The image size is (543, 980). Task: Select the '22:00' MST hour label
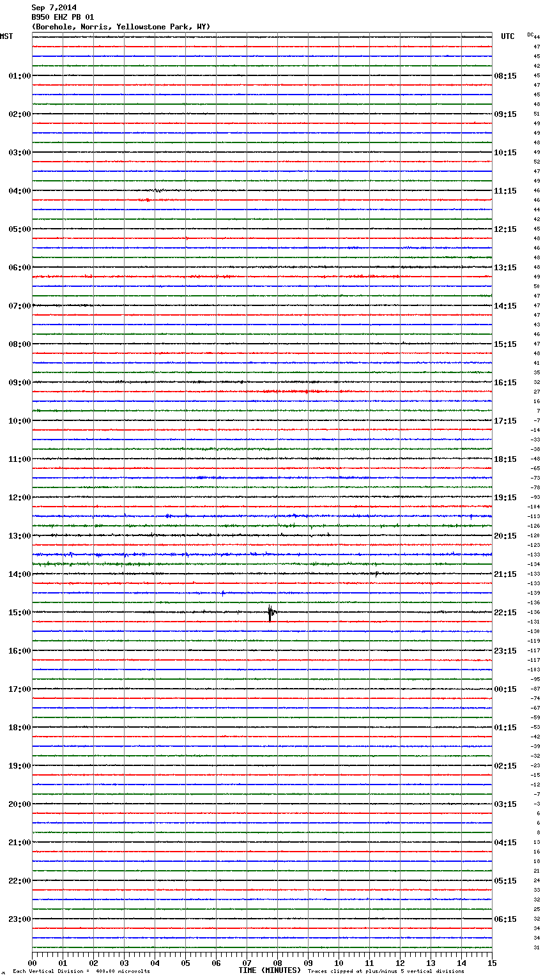pyautogui.click(x=20, y=881)
